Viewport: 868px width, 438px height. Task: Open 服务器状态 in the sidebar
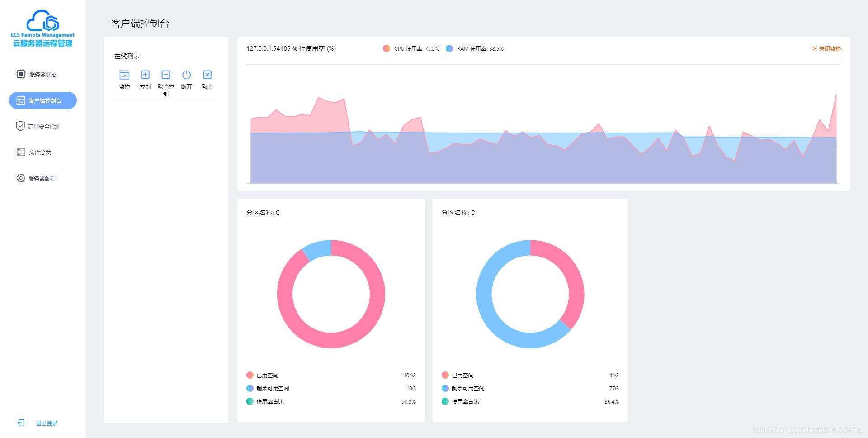pos(37,74)
